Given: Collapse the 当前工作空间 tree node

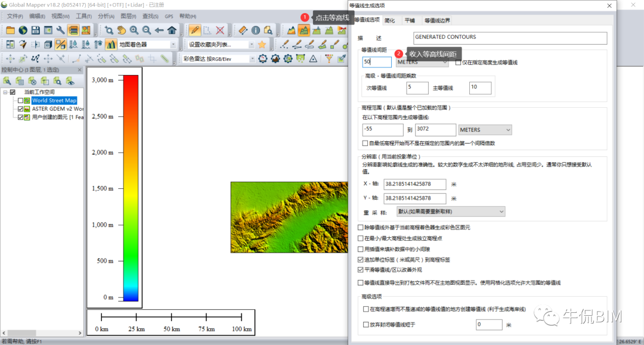Looking at the screenshot, I should [5, 92].
